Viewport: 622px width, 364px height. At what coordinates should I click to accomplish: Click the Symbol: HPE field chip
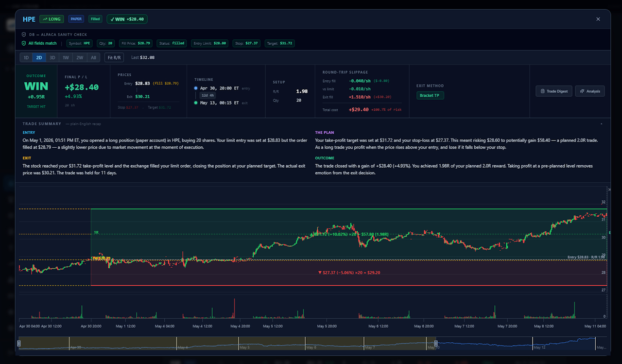[x=79, y=43]
